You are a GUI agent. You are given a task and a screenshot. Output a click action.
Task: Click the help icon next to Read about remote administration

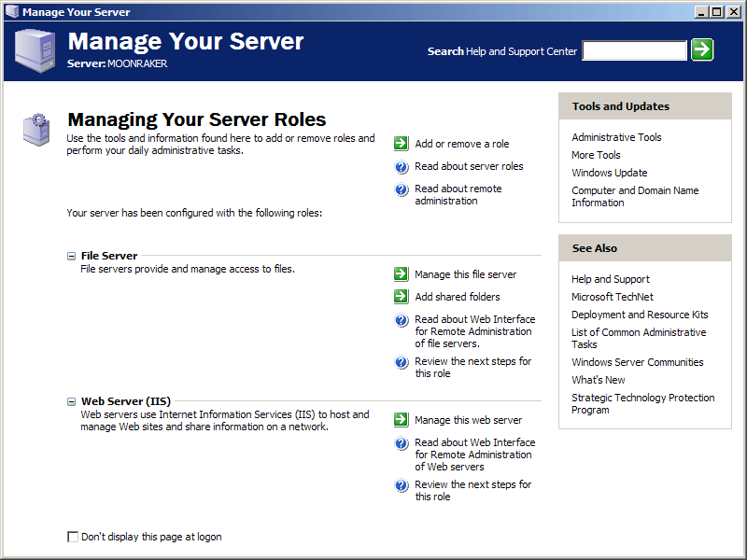pyautogui.click(x=402, y=189)
